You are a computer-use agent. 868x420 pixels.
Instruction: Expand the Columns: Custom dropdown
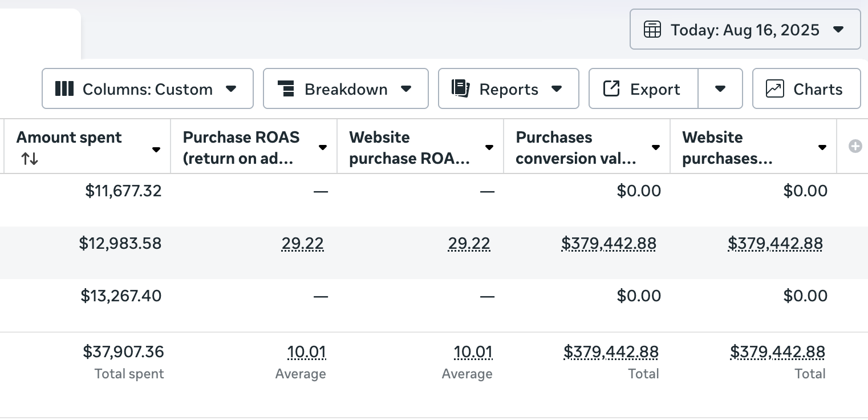tap(232, 88)
